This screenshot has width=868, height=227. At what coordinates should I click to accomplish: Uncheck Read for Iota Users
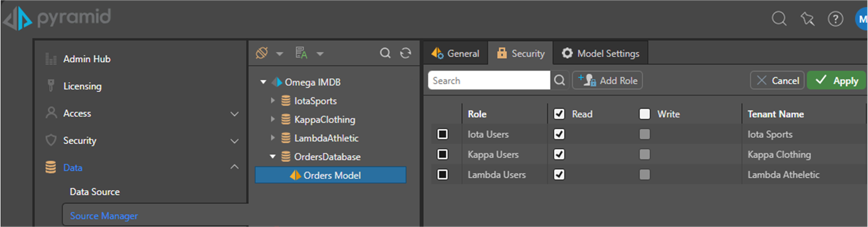click(559, 134)
